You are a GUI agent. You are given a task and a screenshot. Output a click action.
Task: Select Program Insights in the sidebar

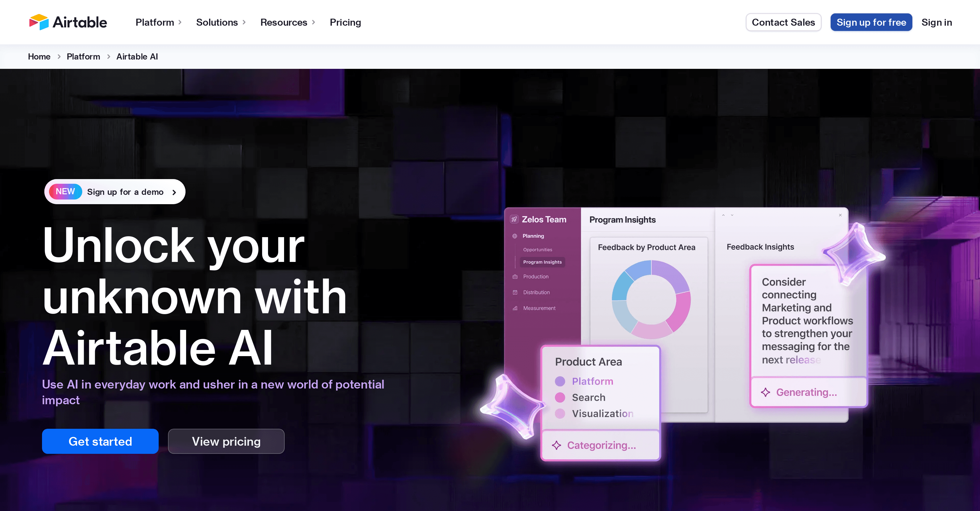[x=542, y=262]
